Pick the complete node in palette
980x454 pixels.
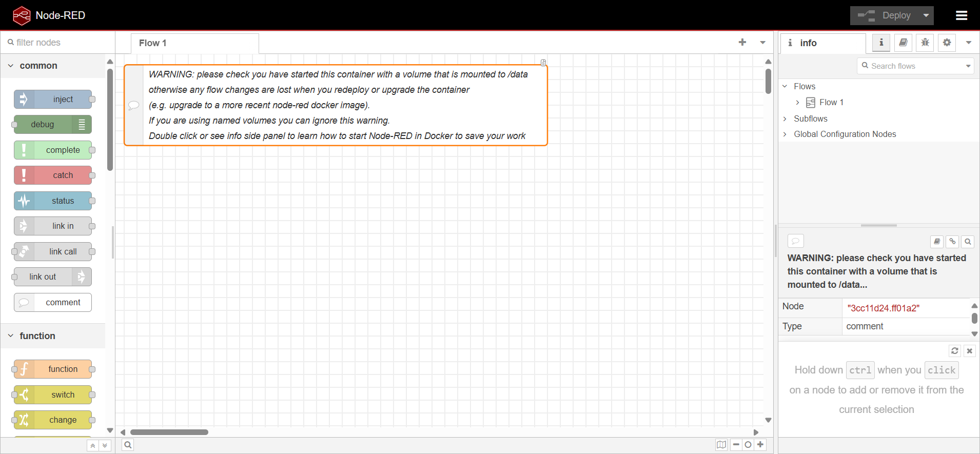tap(53, 150)
